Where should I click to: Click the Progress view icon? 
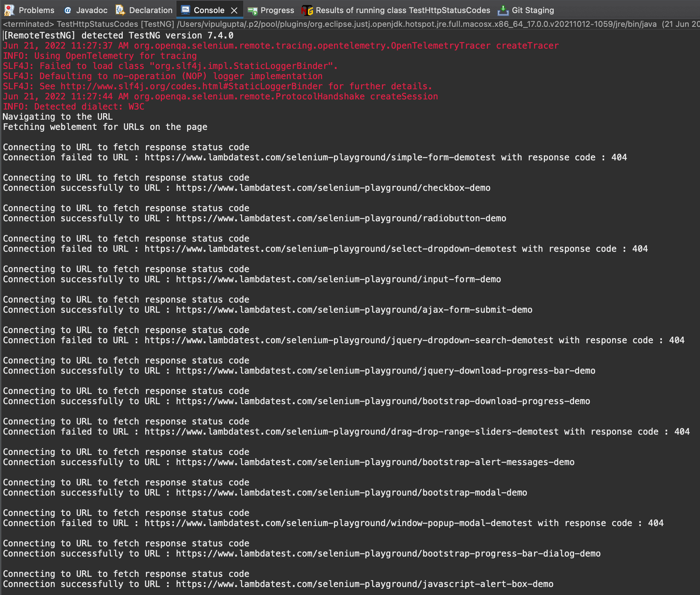click(x=253, y=10)
